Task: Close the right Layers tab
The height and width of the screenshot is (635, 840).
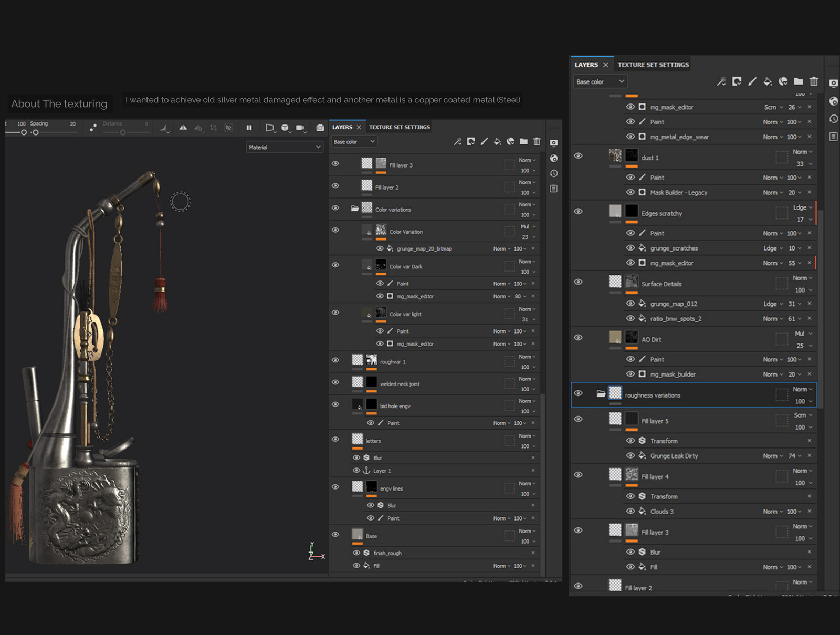Action: click(x=605, y=65)
